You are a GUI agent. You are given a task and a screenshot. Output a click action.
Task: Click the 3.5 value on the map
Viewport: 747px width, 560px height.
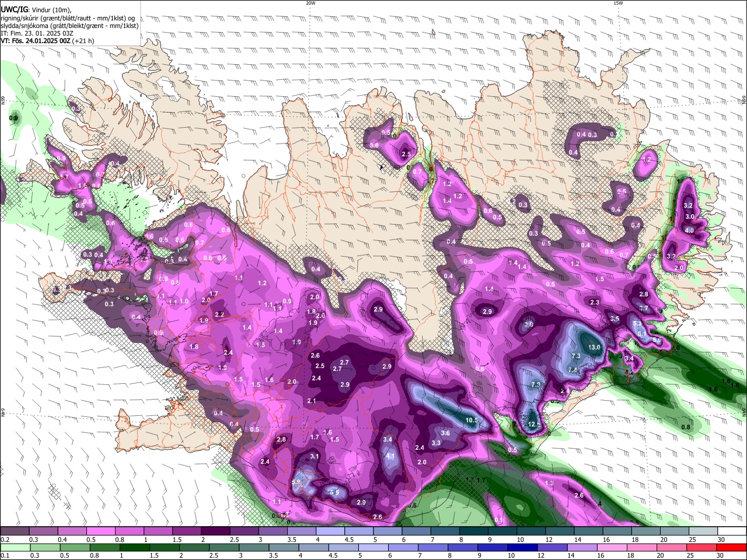(x=615, y=318)
